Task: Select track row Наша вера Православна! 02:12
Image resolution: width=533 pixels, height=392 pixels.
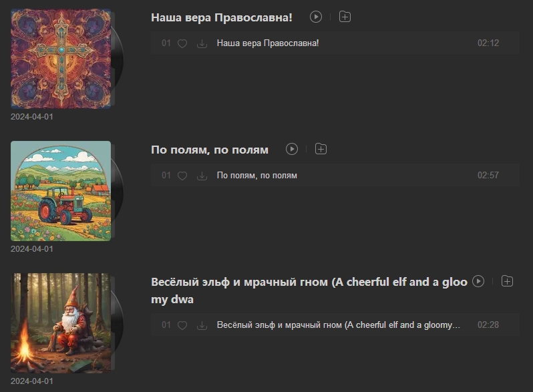Action: 335,43
